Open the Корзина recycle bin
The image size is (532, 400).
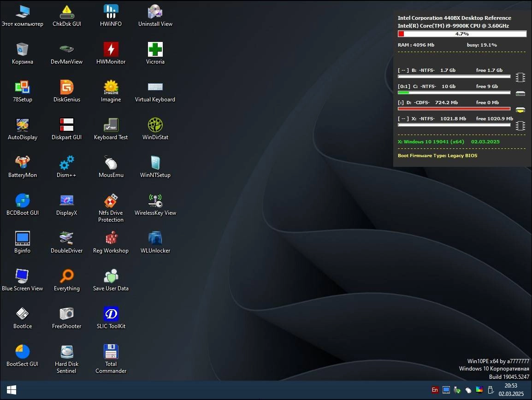tap(23, 53)
